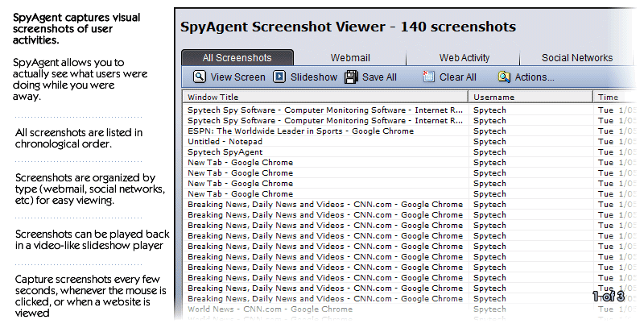Click Spytech username in the ESPN row
This screenshot has height=328, width=644.
point(489,131)
